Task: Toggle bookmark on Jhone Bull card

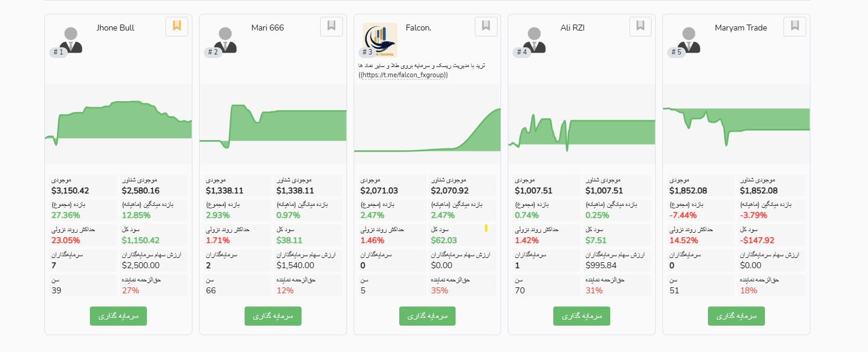Action: (x=177, y=26)
